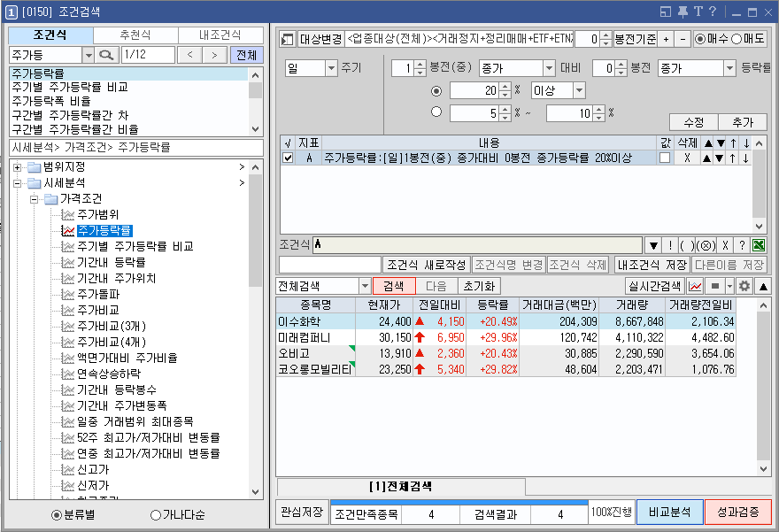Collapse the 시세분석 folder
Viewport: 779px width, 532px height.
click(x=18, y=183)
